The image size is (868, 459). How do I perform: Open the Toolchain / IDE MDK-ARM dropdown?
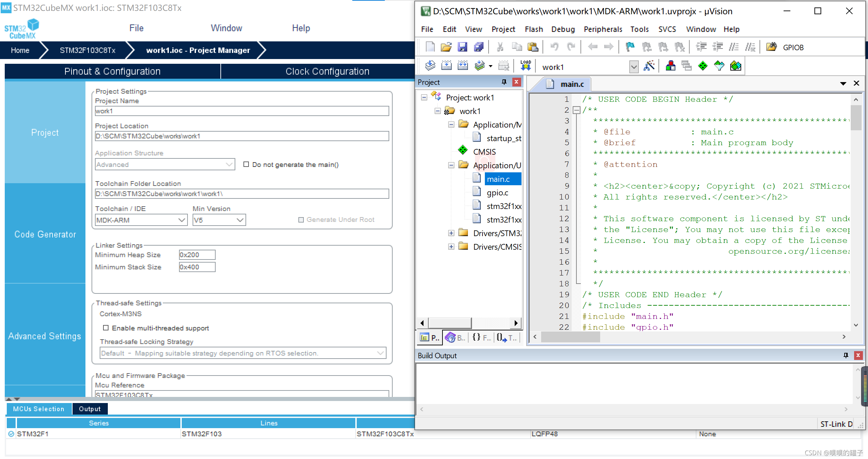click(x=141, y=220)
